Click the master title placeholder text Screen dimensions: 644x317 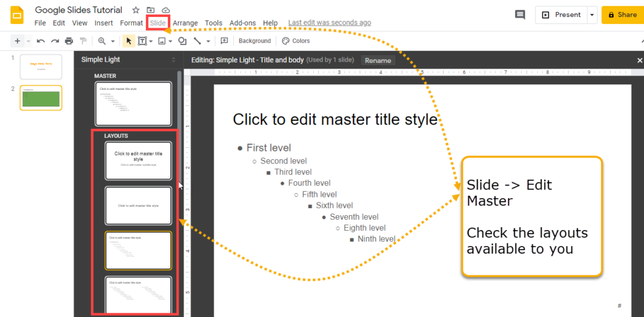click(335, 120)
